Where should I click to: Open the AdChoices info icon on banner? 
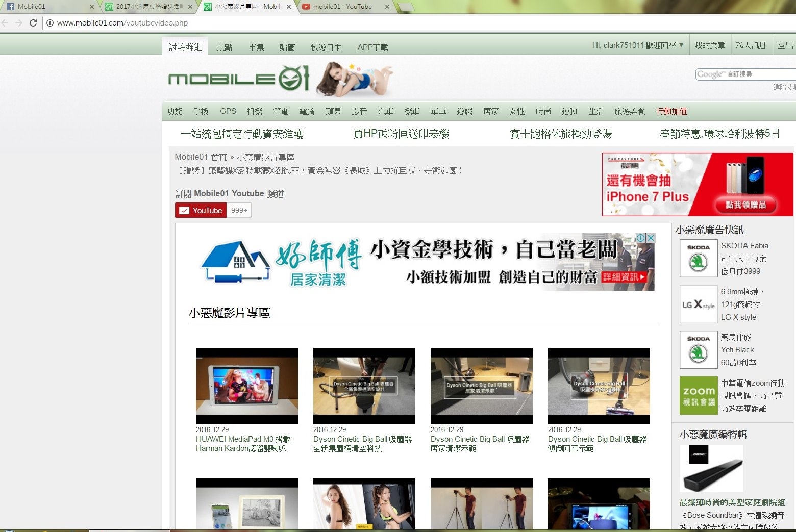pyautogui.click(x=641, y=238)
